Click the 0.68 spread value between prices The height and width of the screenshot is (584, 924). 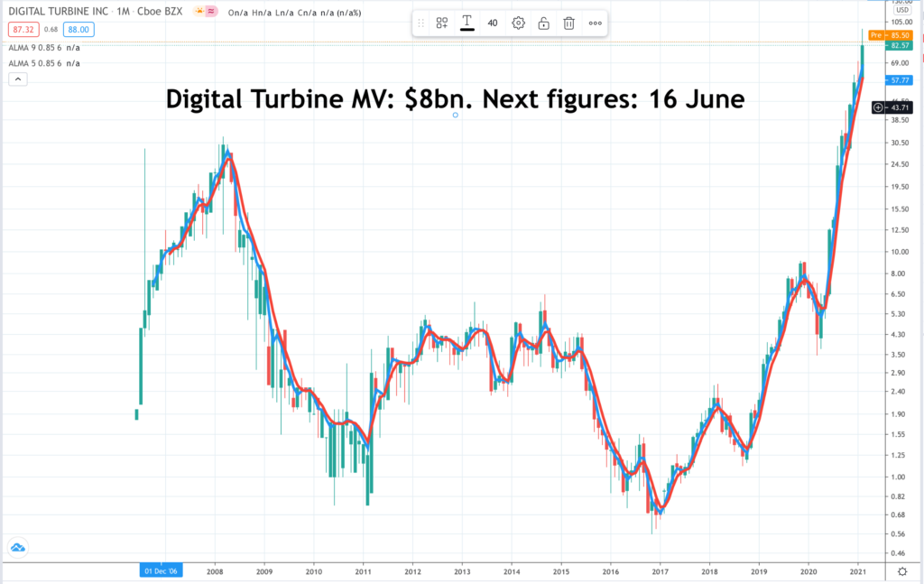point(51,30)
